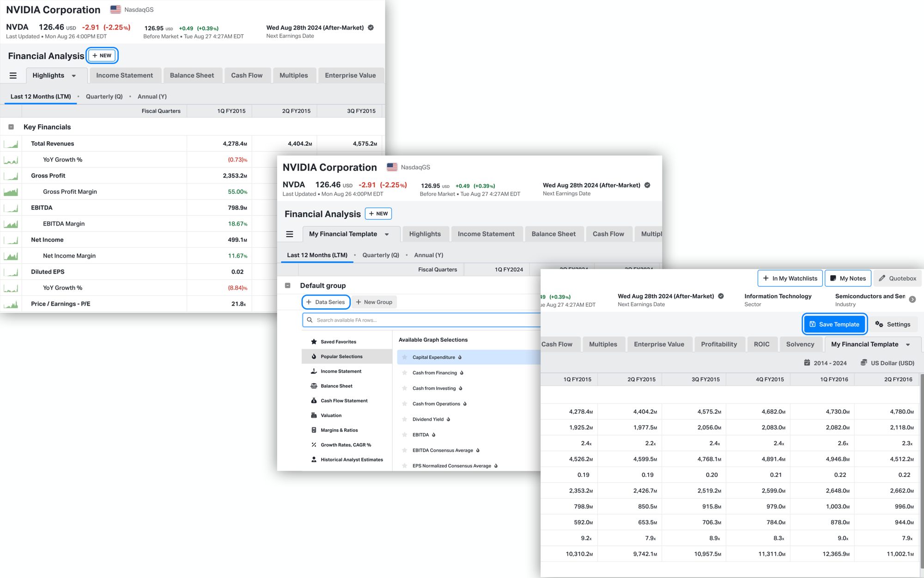Open Settings using the gear icon
The image size is (924, 578).
(879, 324)
